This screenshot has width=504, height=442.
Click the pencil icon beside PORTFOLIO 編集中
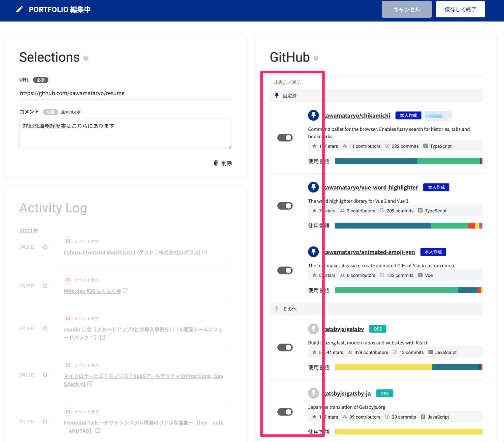20,9
